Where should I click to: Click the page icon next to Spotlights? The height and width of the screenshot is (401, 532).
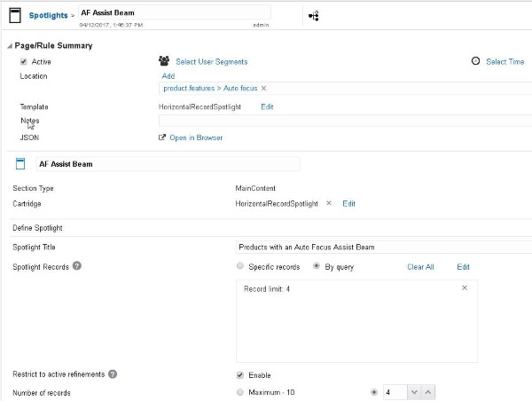(x=15, y=15)
